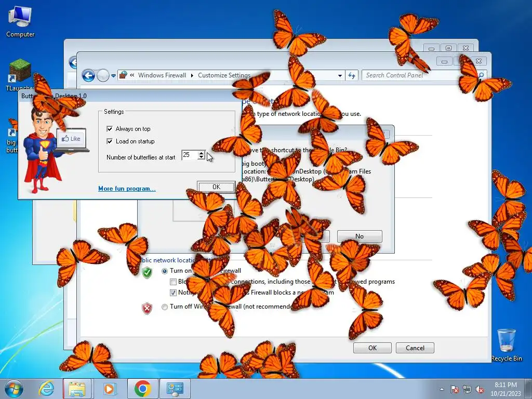532x399 pixels.
Task: Click red shield firewall-off icon
Action: coord(147,309)
